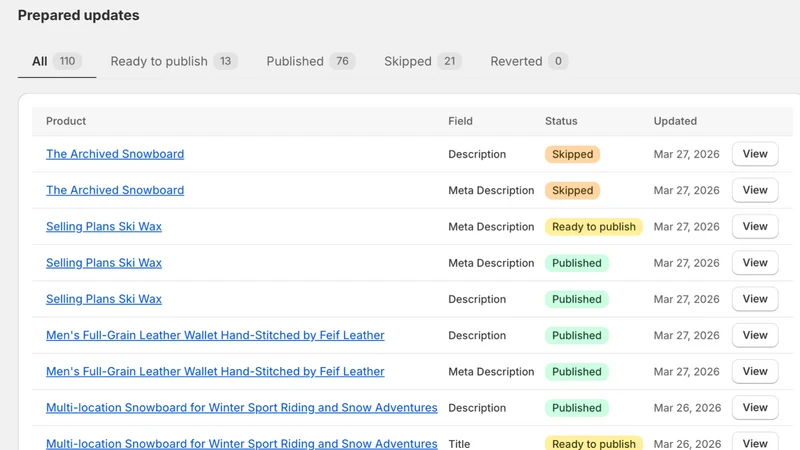Open Selling Plans Ski Wax Ready to publish link

click(x=104, y=227)
